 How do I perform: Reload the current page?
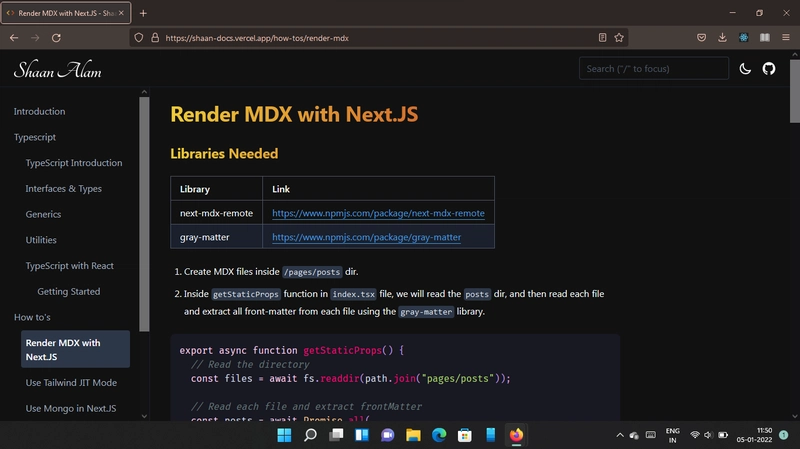coord(56,38)
